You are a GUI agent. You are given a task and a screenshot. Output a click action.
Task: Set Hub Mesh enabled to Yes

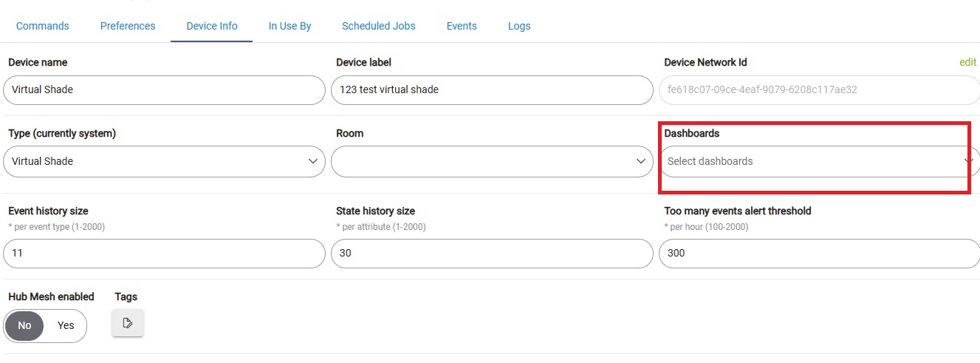point(66,325)
